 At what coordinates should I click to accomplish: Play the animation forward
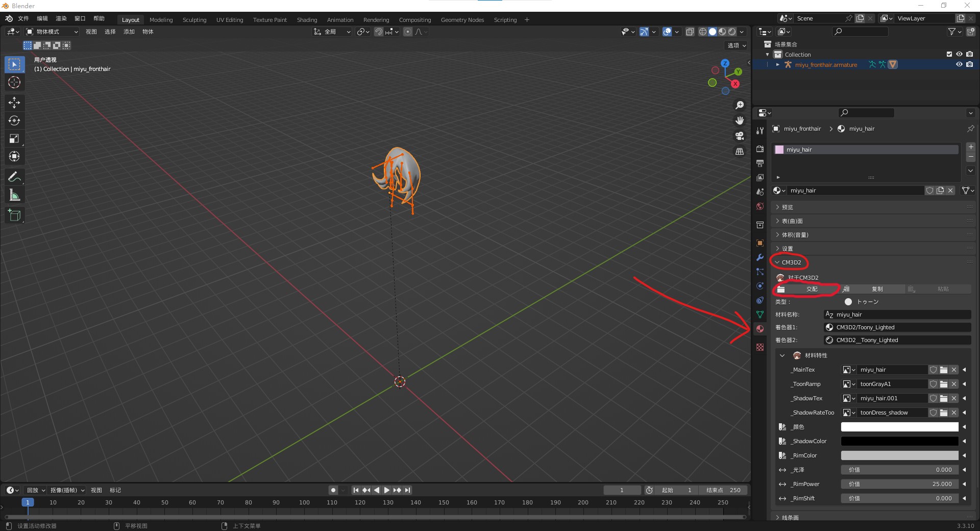[x=386, y=490]
